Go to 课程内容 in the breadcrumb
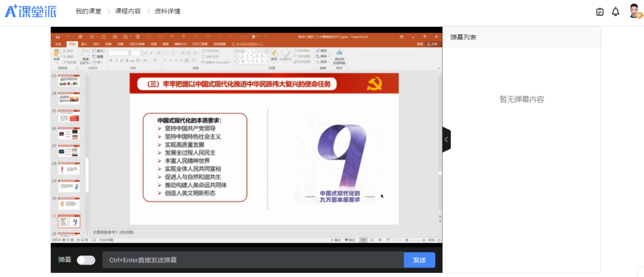The height and width of the screenshot is (277, 644). pyautogui.click(x=128, y=11)
